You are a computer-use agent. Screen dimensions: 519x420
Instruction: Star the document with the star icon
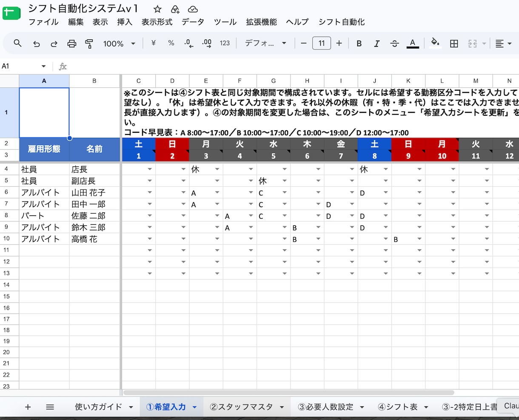(157, 9)
